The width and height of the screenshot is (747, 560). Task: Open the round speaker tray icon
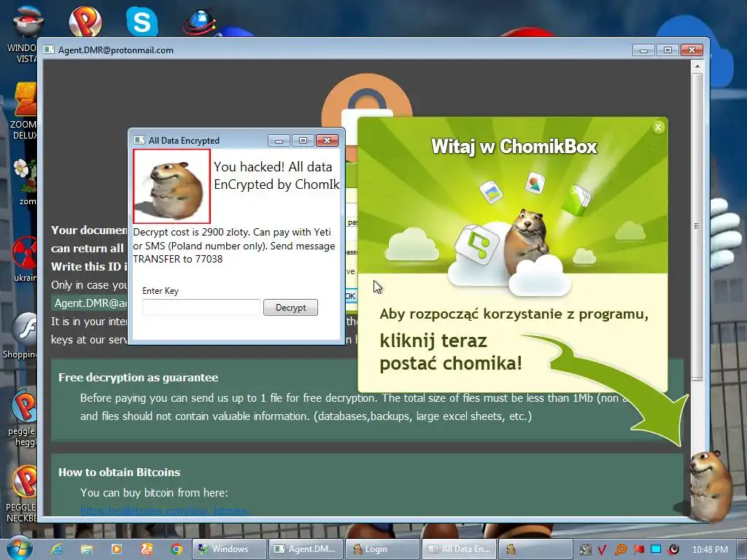click(x=673, y=550)
